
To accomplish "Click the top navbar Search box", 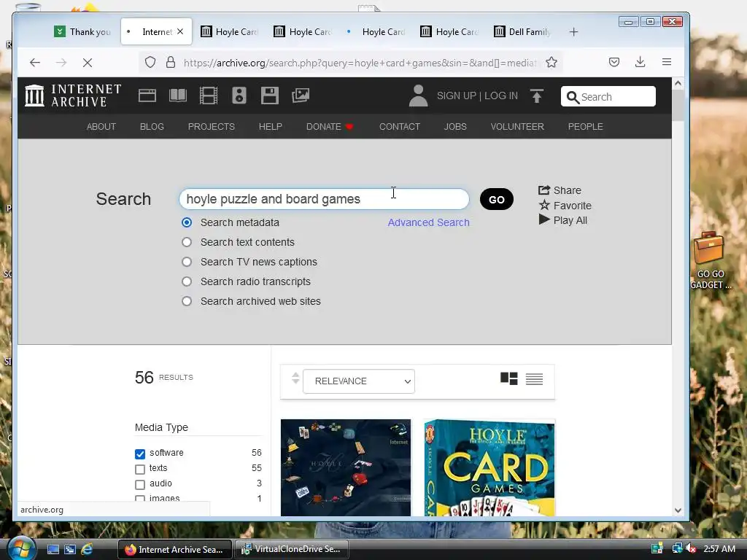I will pyautogui.click(x=608, y=97).
